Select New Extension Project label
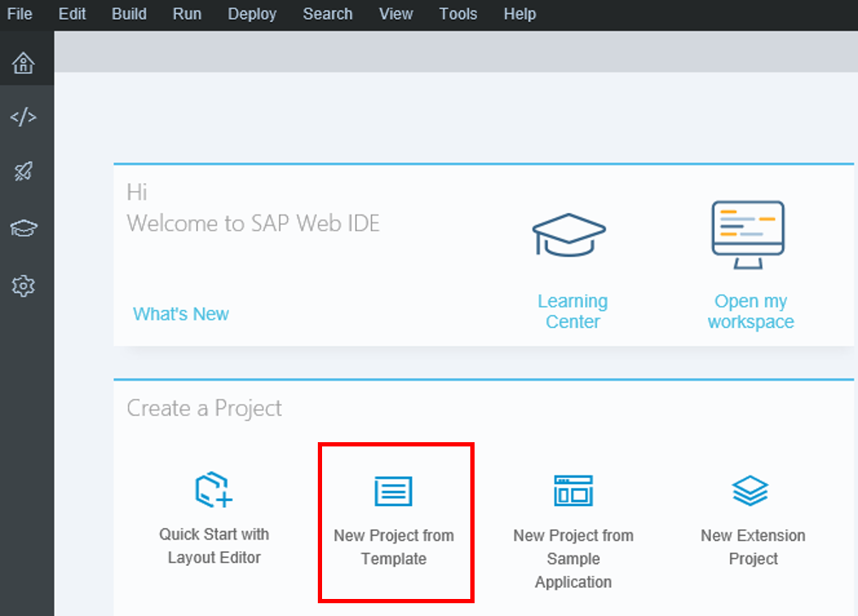This screenshot has height=616, width=858. click(753, 547)
